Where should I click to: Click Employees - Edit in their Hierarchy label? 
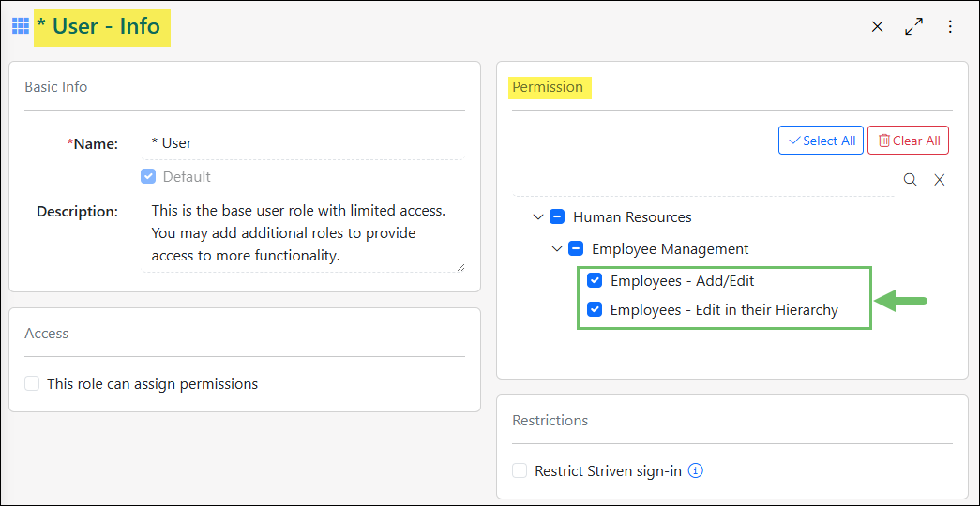click(724, 309)
